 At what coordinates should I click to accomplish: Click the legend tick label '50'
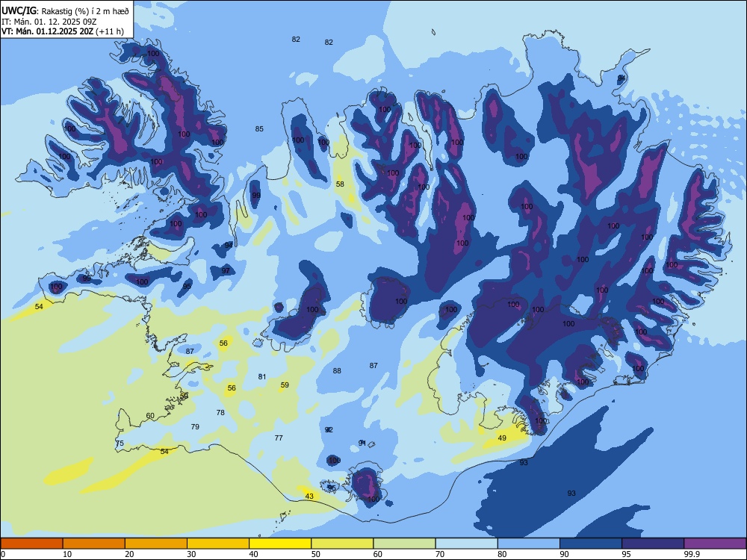316,554
